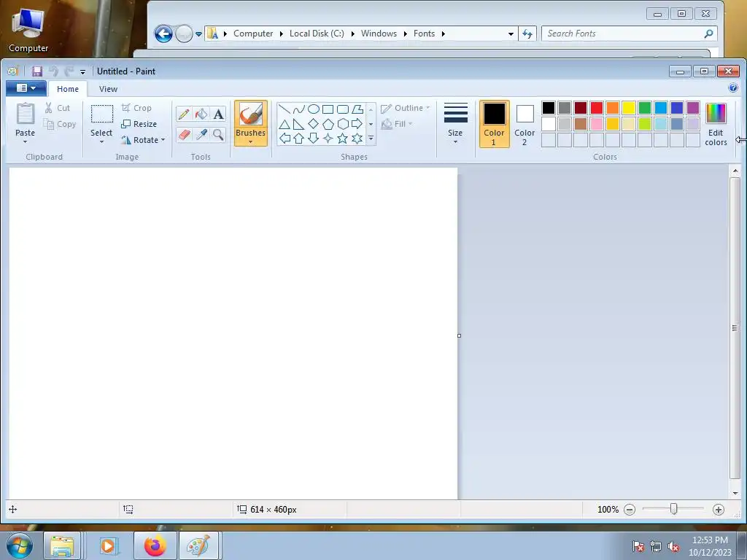Choose the Up arrow shape
Image resolution: width=747 pixels, height=560 pixels.
[298, 139]
